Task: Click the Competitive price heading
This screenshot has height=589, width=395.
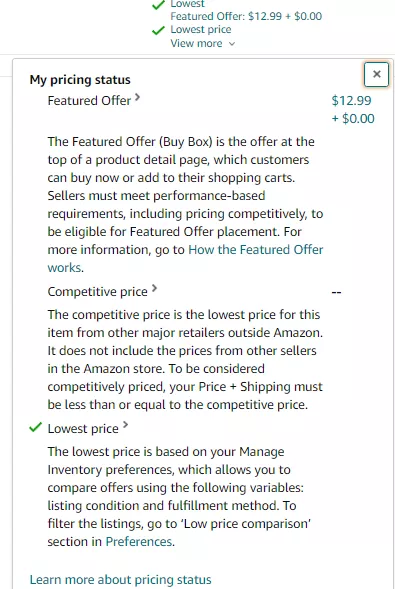Action: [98, 291]
